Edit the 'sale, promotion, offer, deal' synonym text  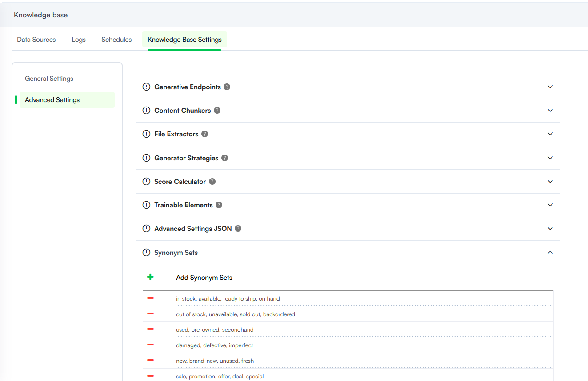click(x=220, y=377)
